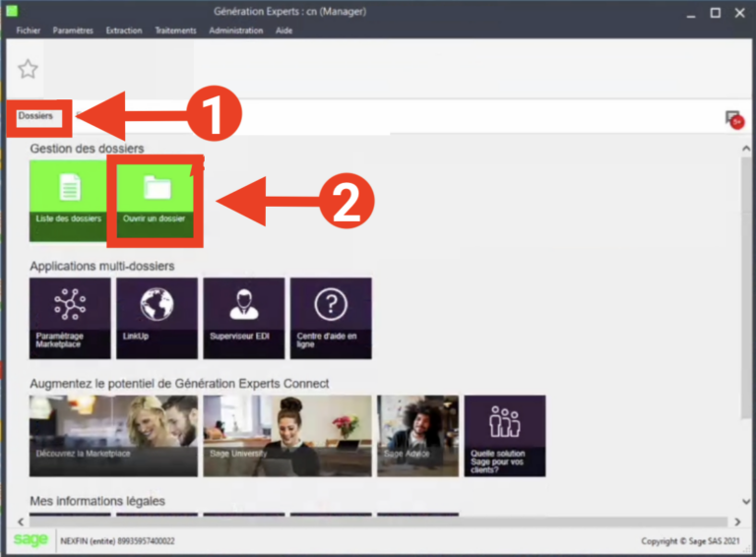Click the vertical scrollbar up arrow

click(746, 149)
